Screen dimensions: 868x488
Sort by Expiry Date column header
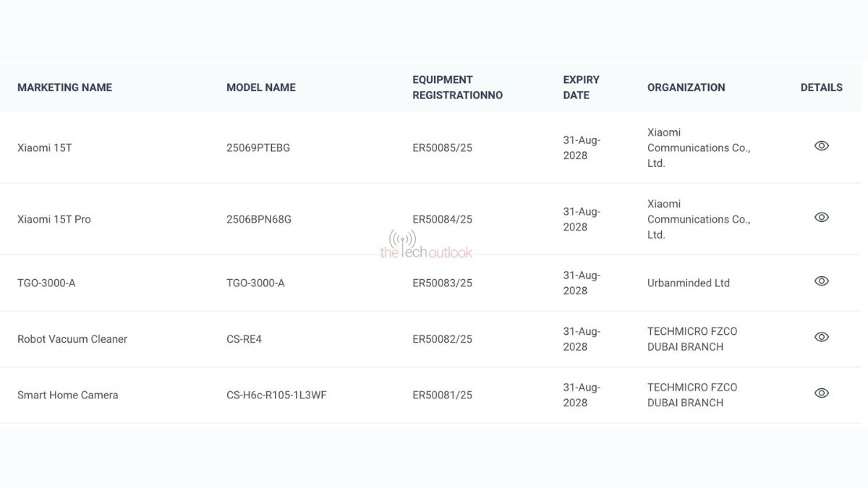581,87
